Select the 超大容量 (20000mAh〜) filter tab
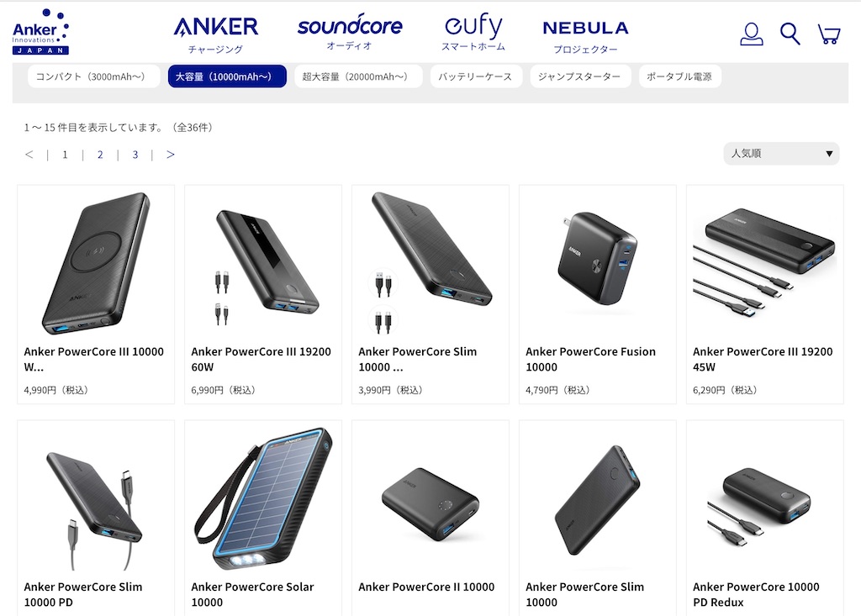861x616 pixels. point(358,76)
